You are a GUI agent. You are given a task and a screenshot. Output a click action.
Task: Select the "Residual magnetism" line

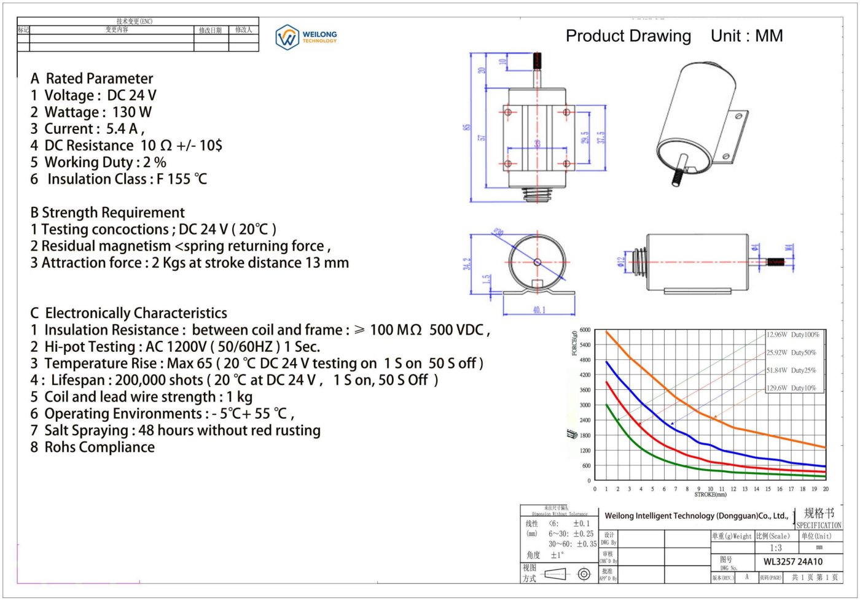click(181, 246)
